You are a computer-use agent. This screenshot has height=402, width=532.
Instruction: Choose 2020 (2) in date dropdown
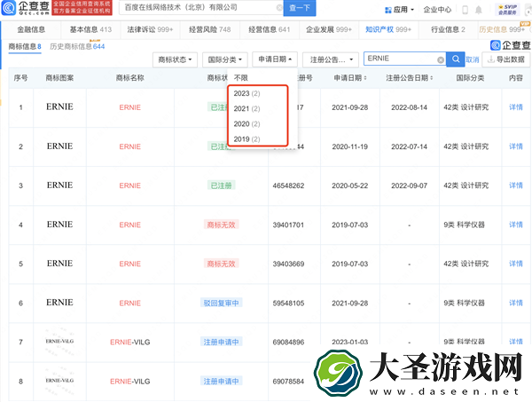tap(246, 124)
